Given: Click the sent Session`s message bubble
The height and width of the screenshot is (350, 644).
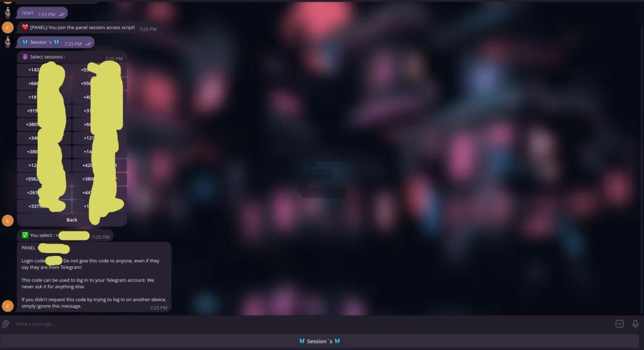Looking at the screenshot, I should [x=55, y=42].
